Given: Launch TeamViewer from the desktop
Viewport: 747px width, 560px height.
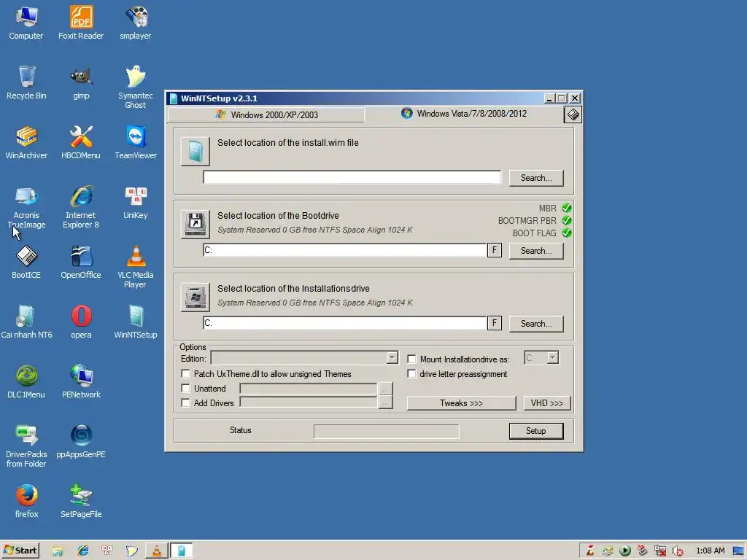Looking at the screenshot, I should [x=136, y=142].
